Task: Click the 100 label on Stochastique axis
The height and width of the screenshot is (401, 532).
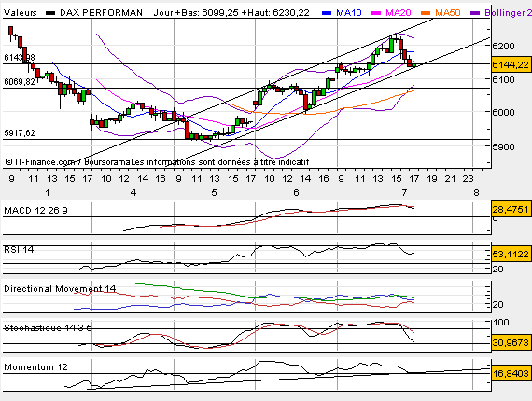Action: click(501, 322)
